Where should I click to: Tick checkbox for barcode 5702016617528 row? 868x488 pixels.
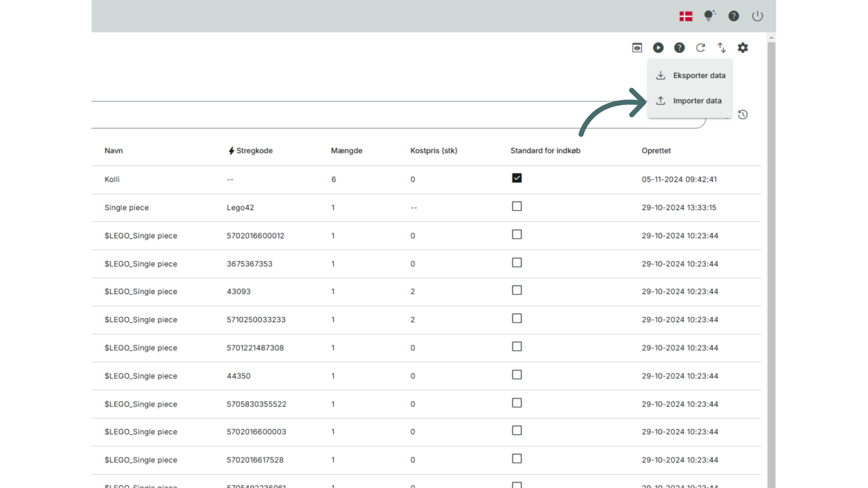point(517,459)
